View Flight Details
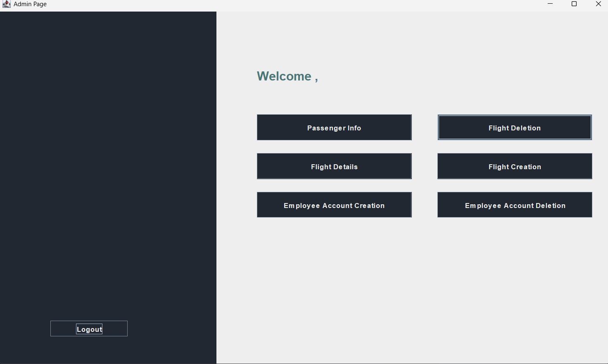The image size is (608, 364). (334, 166)
